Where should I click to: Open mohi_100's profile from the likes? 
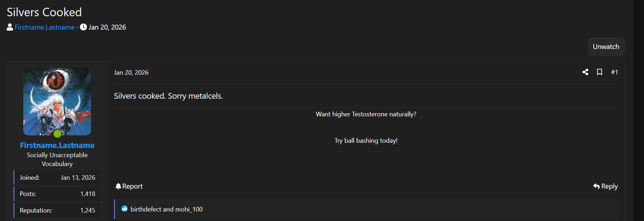189,209
